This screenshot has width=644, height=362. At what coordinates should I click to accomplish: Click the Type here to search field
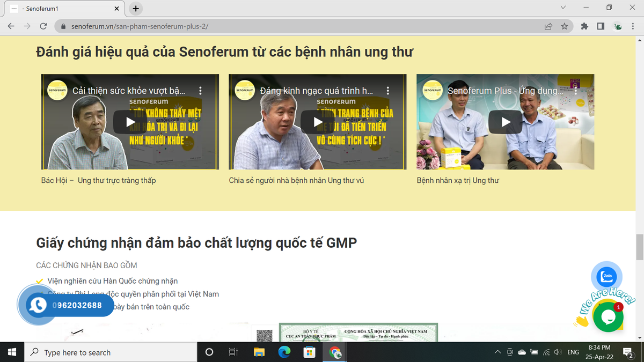click(107, 352)
